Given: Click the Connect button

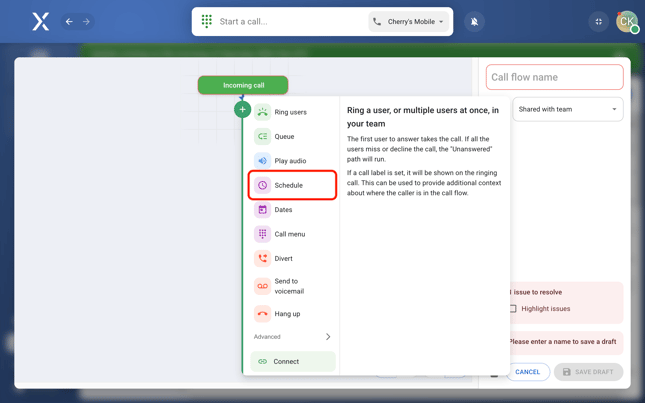Looking at the screenshot, I should 293,361.
